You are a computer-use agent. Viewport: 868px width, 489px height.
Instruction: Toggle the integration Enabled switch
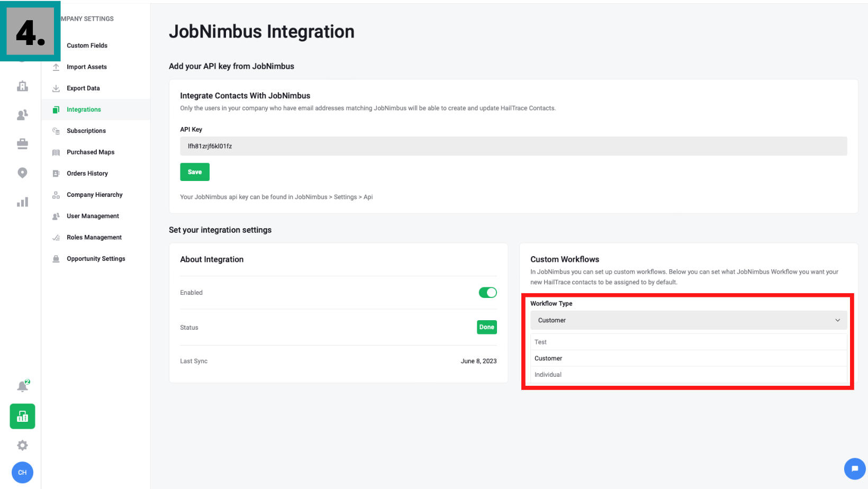[487, 293]
